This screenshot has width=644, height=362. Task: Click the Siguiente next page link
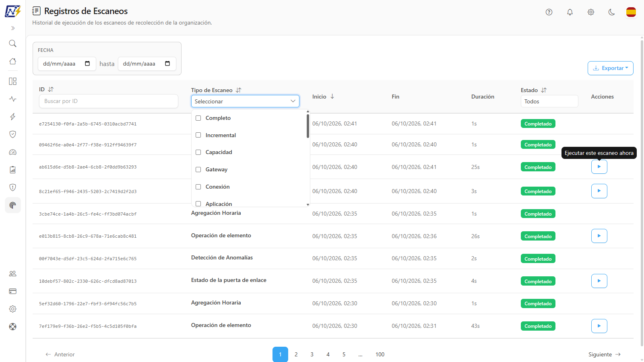pyautogui.click(x=605, y=354)
